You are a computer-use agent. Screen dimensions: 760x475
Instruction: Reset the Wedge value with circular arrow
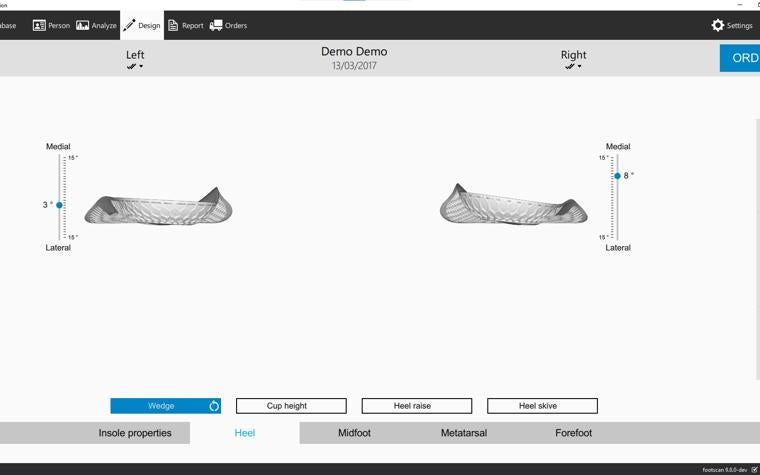pos(214,406)
